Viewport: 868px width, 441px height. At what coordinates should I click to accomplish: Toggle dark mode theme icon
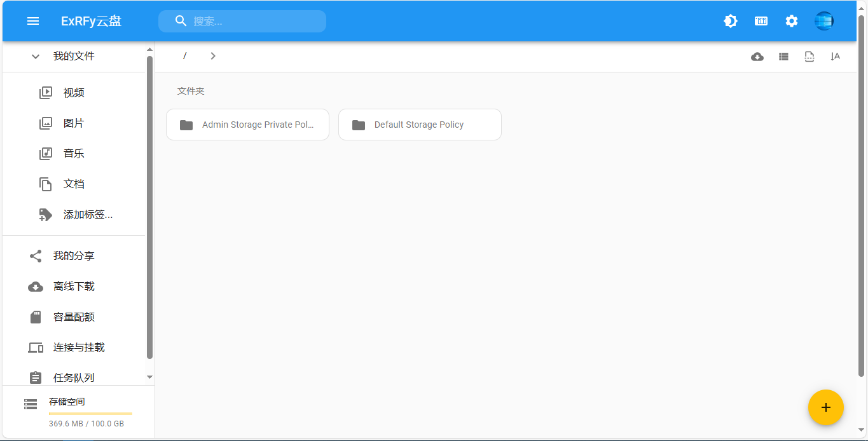coord(731,21)
